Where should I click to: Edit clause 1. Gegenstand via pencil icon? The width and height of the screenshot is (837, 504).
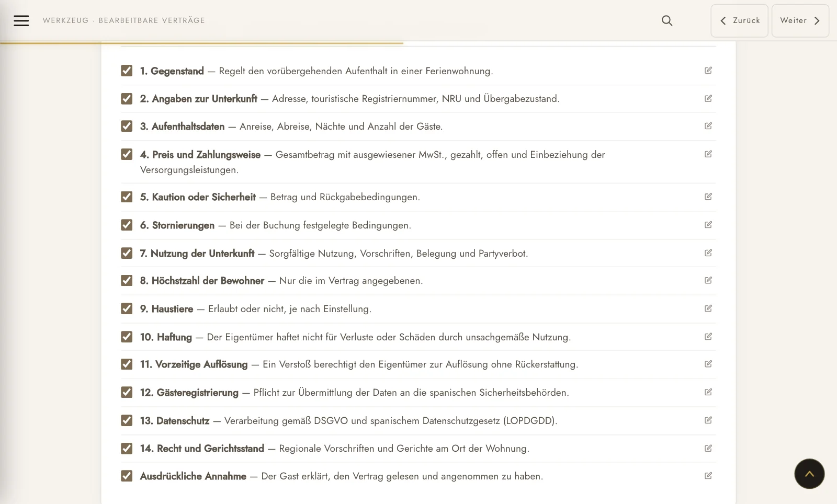click(x=708, y=70)
